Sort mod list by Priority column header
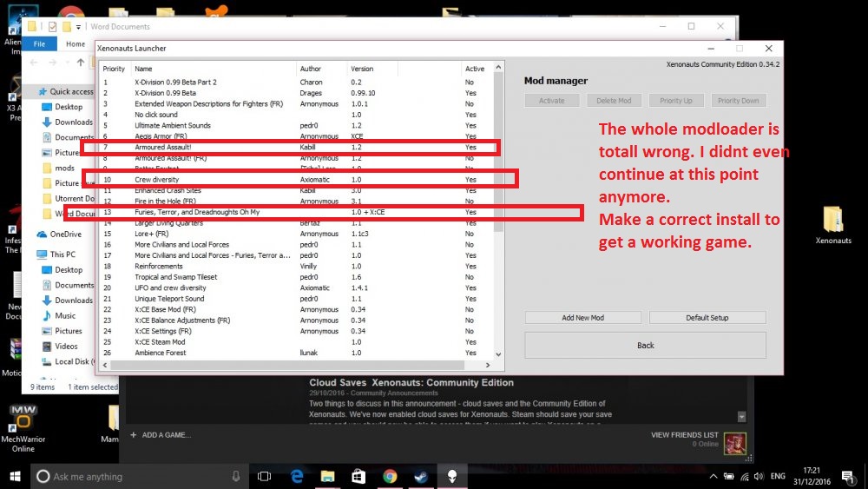This screenshot has height=489, width=868. point(115,69)
